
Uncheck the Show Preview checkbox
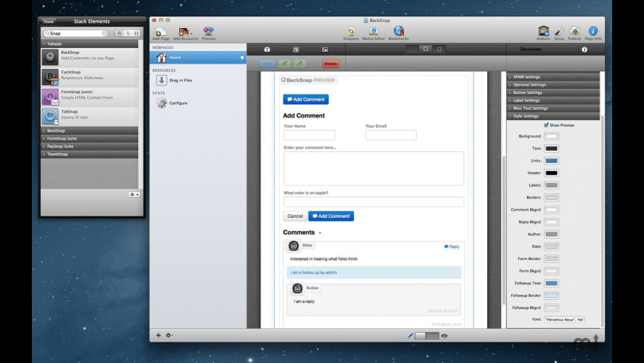[x=546, y=125]
